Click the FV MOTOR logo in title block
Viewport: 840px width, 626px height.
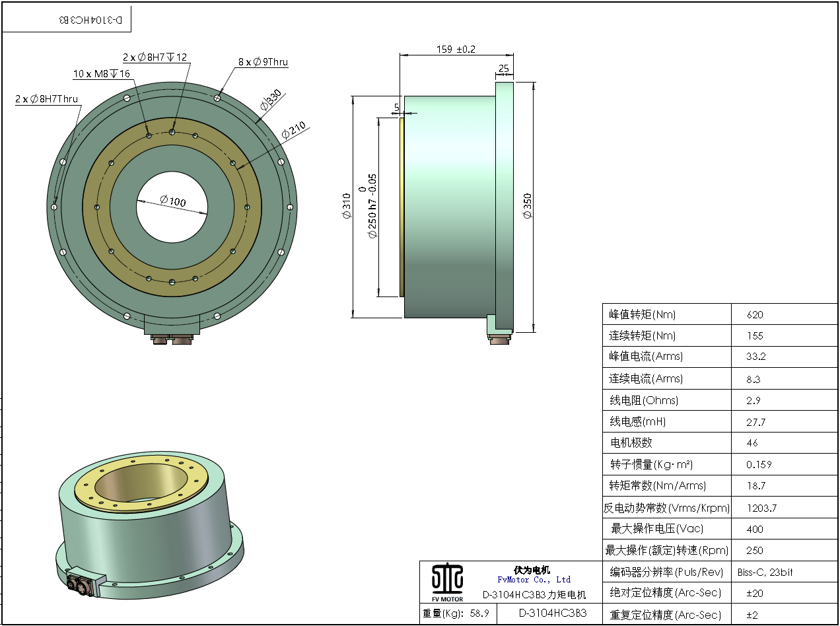[x=447, y=582]
